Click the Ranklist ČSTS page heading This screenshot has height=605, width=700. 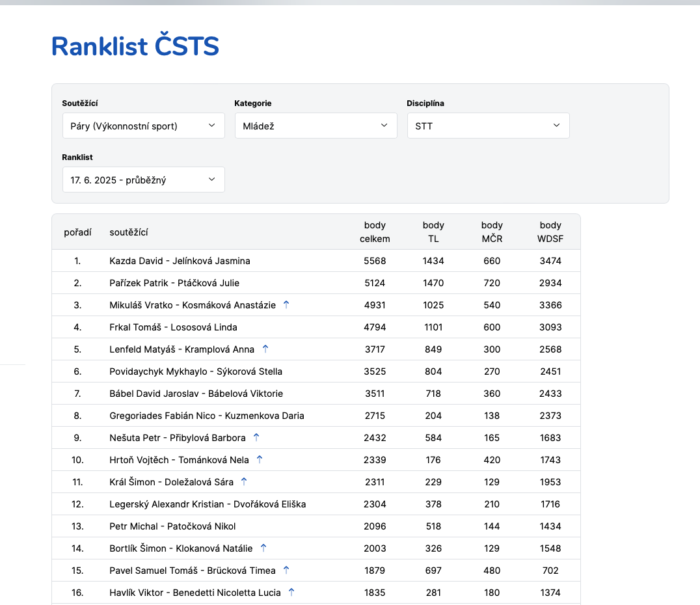pyautogui.click(x=135, y=46)
